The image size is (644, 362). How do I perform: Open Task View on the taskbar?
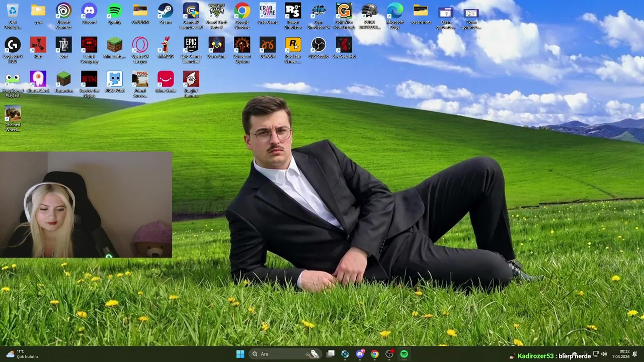[x=331, y=354]
